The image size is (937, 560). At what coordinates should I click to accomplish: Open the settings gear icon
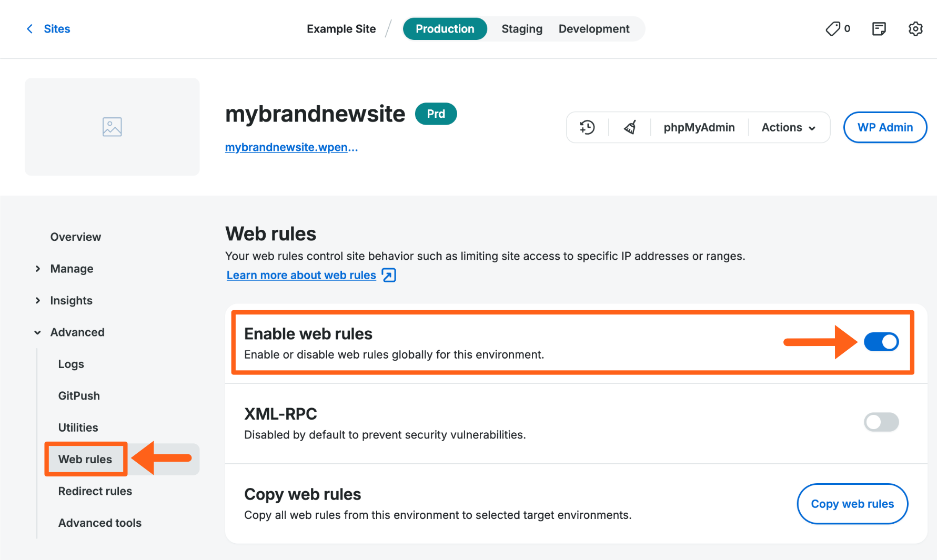(915, 29)
